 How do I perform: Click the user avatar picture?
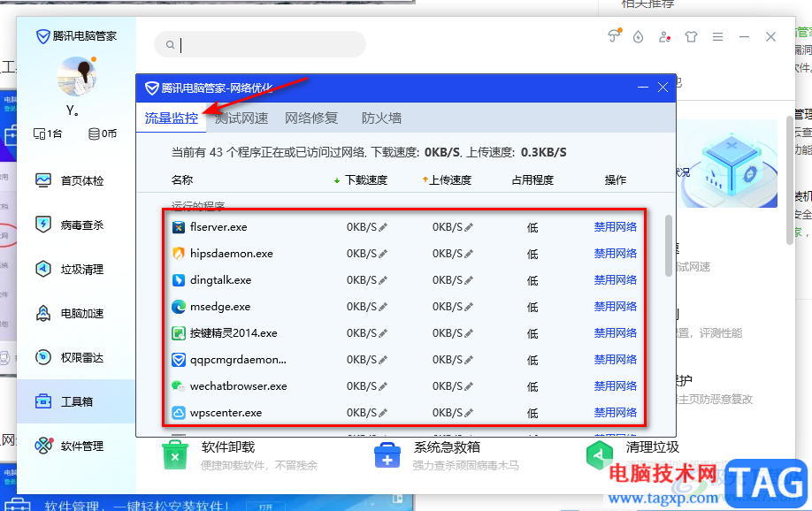click(x=76, y=77)
